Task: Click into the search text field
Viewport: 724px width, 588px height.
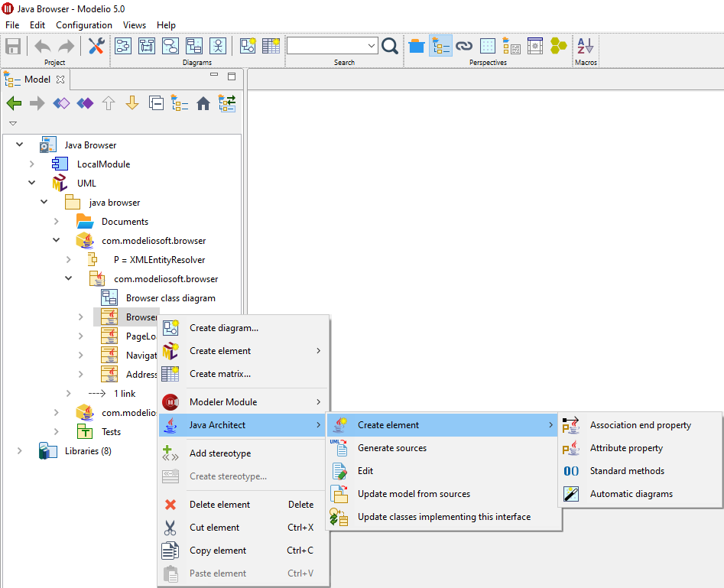Action: [x=327, y=46]
